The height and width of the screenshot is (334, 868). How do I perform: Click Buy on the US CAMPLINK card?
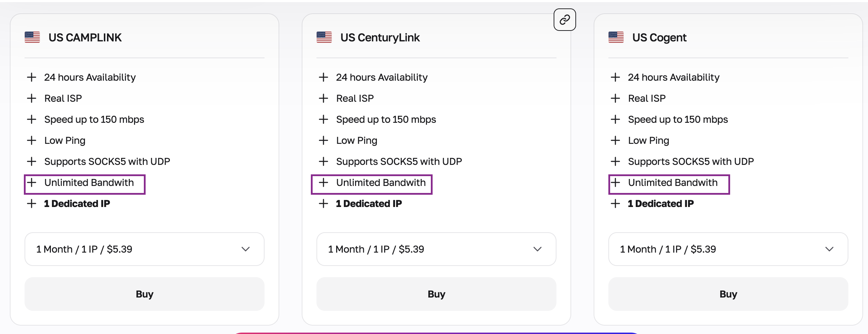(144, 294)
